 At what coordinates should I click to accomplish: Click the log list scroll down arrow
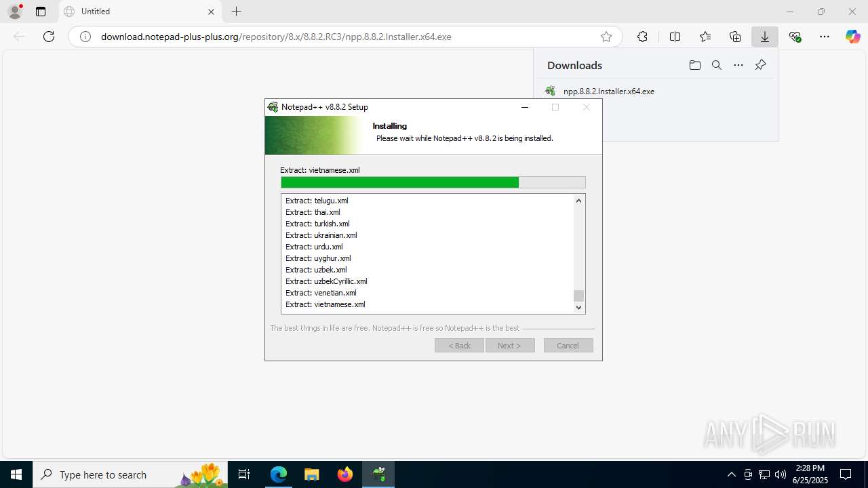tap(578, 307)
